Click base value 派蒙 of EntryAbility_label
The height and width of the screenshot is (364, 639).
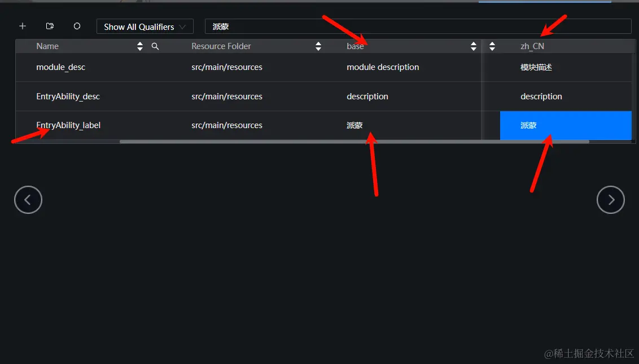click(354, 125)
